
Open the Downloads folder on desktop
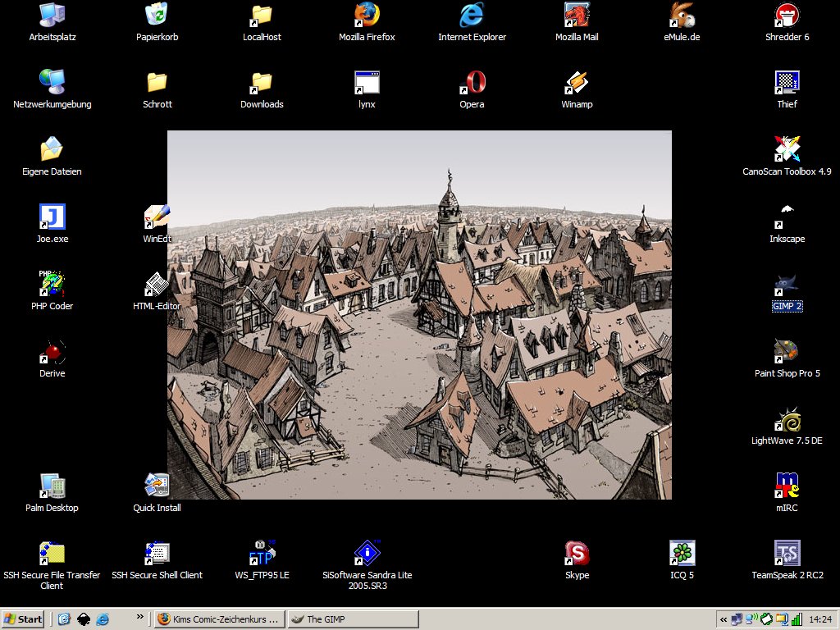click(262, 83)
